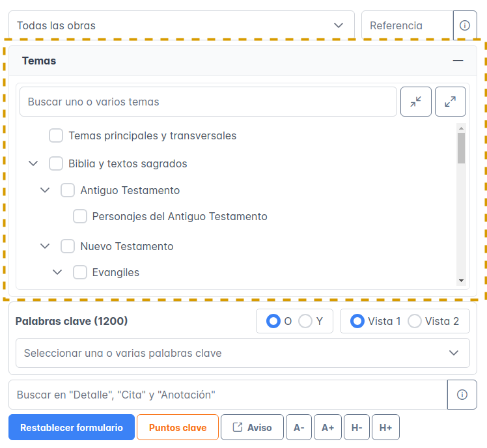The image size is (487, 448).
Task: Switch to Vista 2 radio option
Action: (x=414, y=321)
